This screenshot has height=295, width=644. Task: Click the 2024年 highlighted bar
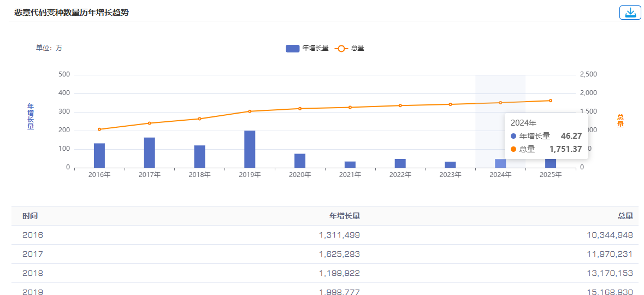500,163
